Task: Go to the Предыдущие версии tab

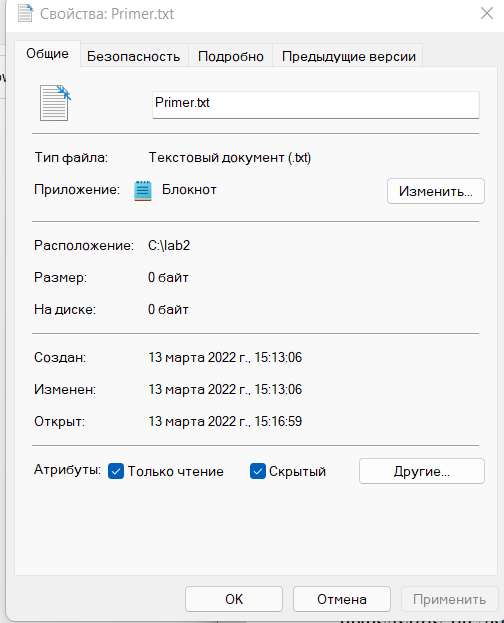Action: click(x=349, y=56)
